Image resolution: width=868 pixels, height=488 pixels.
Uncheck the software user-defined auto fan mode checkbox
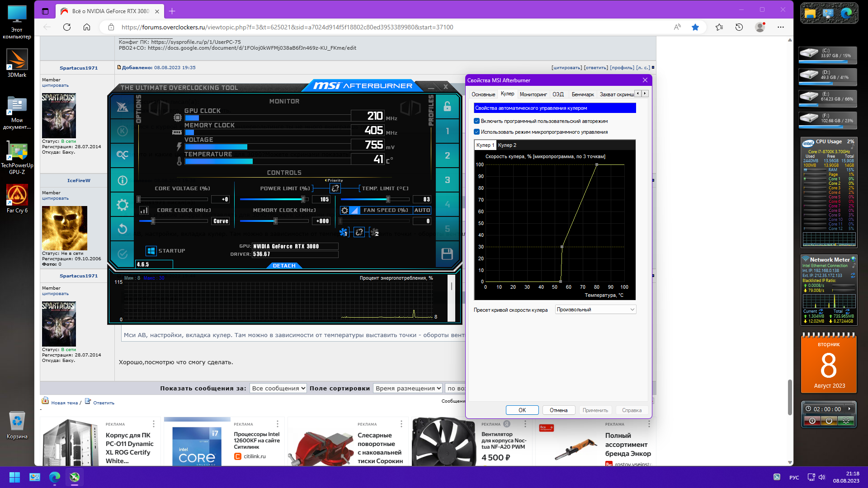(476, 121)
